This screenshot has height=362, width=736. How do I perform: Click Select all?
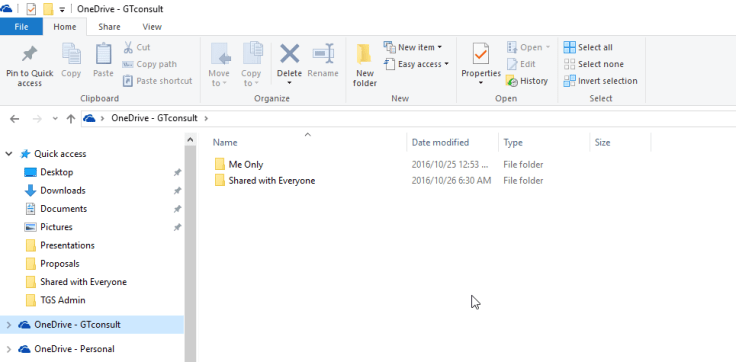[588, 47]
